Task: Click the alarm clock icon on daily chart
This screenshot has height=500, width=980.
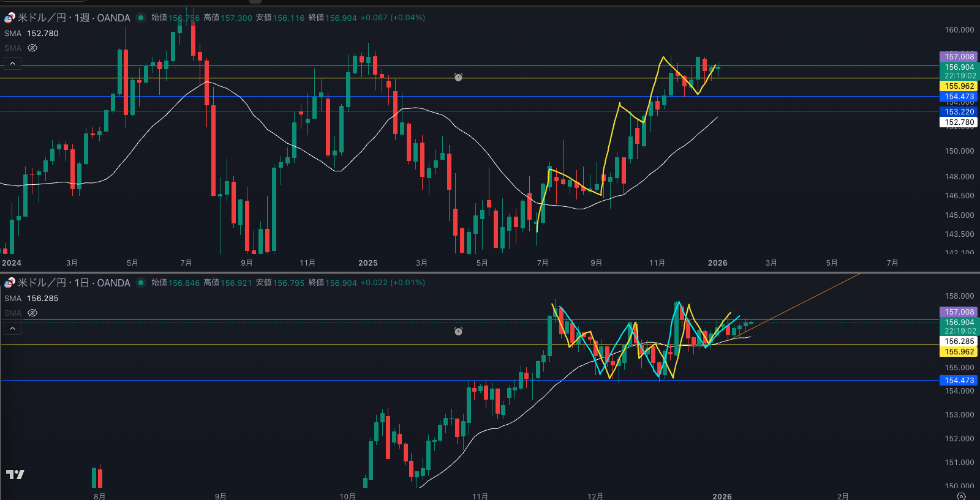Action: point(458,331)
